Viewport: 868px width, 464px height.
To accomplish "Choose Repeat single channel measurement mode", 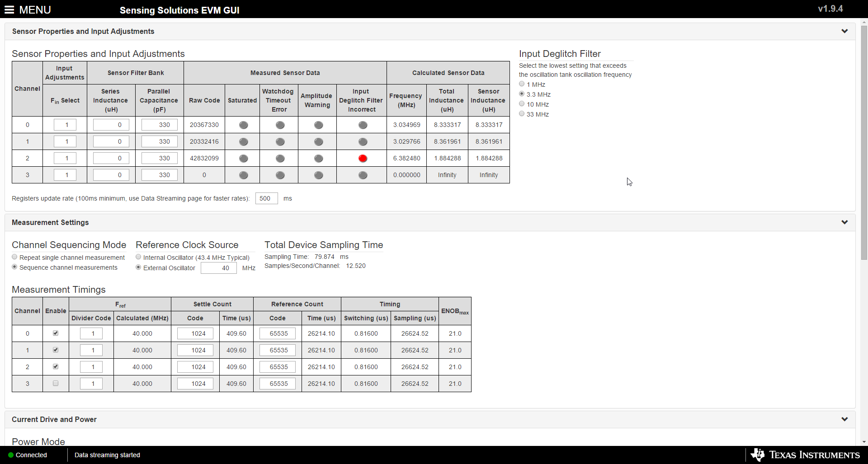I will pyautogui.click(x=14, y=257).
